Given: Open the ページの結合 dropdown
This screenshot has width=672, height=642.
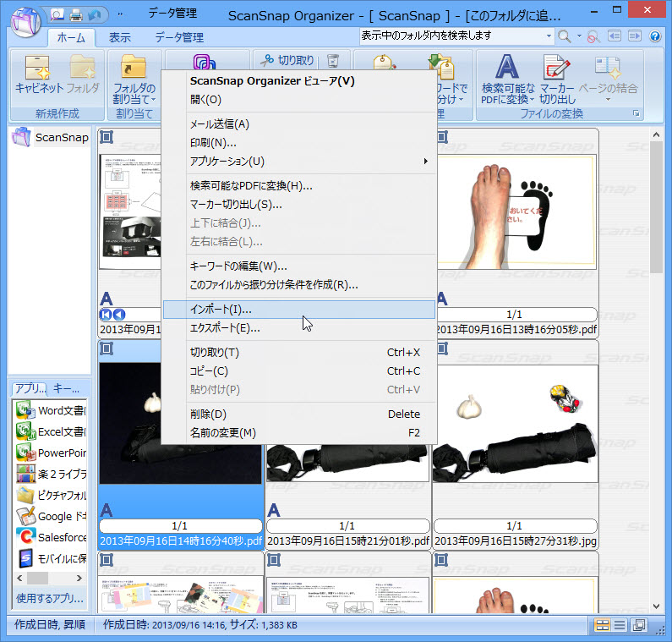Looking at the screenshot, I should pos(608,78).
